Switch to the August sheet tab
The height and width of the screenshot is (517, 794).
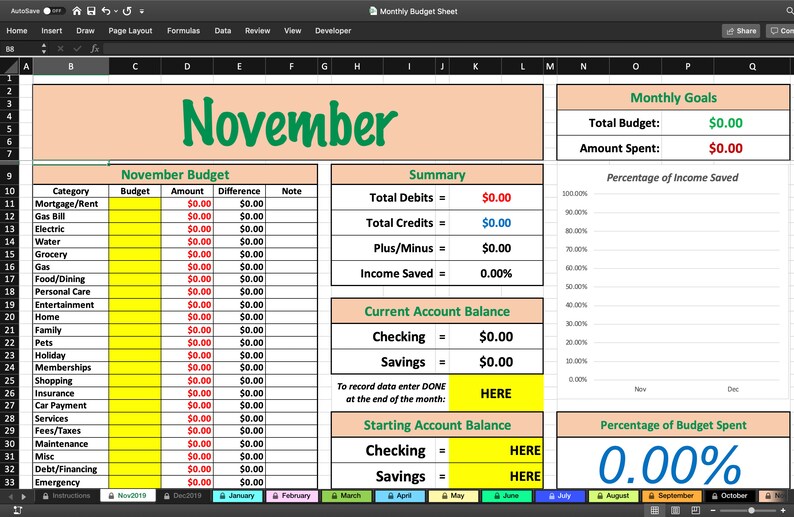(x=613, y=496)
